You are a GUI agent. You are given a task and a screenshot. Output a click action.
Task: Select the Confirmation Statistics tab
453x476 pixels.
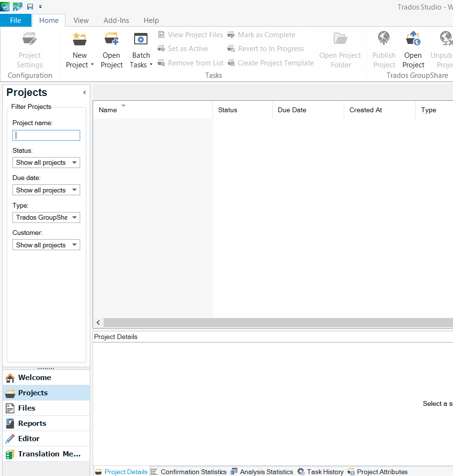[x=189, y=471]
